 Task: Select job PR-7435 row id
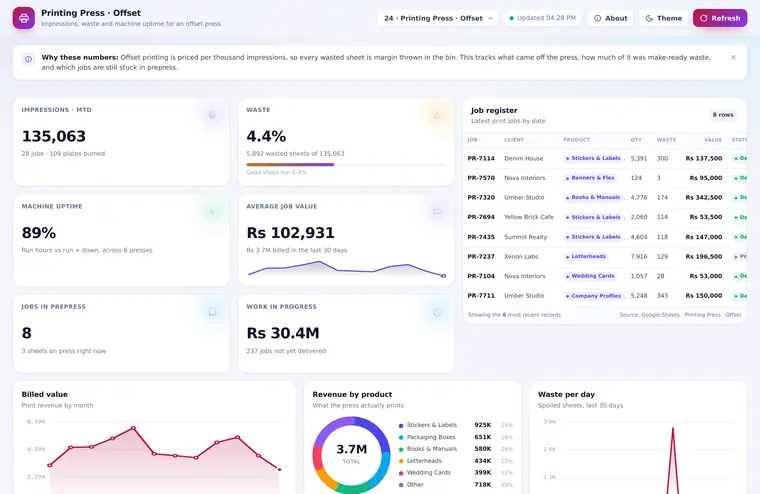tap(481, 237)
